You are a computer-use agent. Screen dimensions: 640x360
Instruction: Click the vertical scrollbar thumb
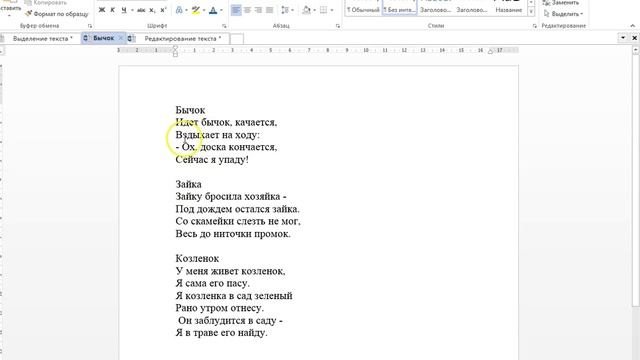tap(636, 180)
